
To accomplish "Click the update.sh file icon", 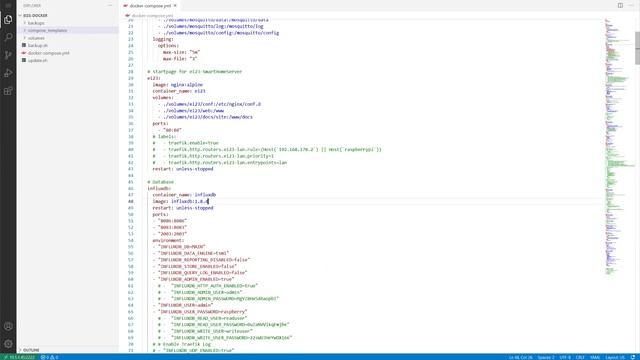I will pos(24,60).
